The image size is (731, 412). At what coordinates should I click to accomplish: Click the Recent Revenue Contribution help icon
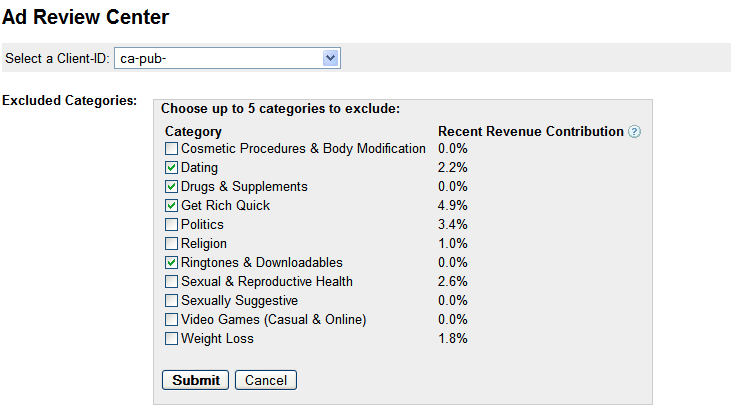[634, 132]
